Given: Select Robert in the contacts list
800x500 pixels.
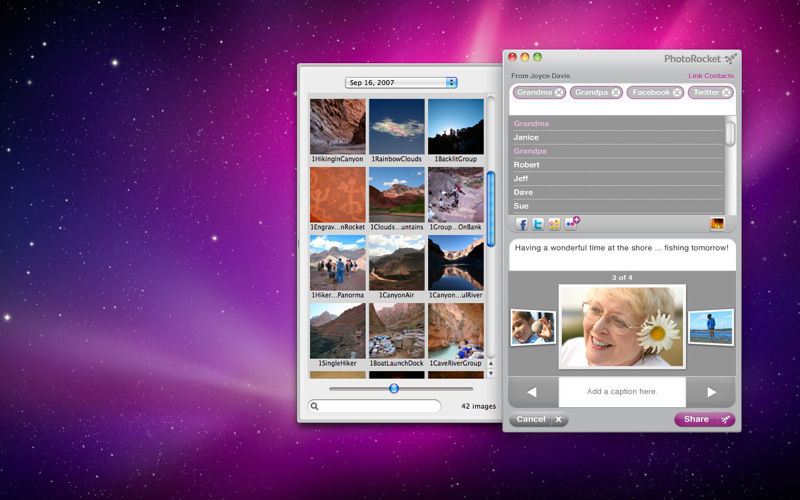Looking at the screenshot, I should tap(616, 165).
